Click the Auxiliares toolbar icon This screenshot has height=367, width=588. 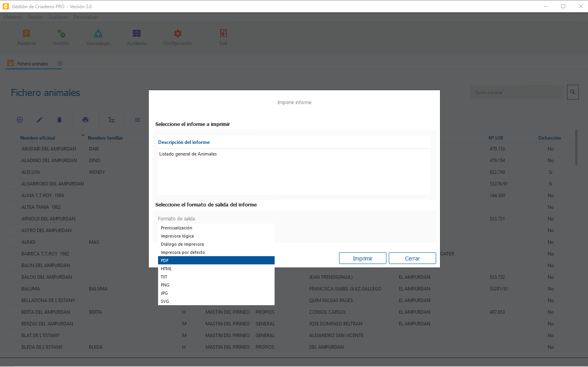(x=136, y=34)
